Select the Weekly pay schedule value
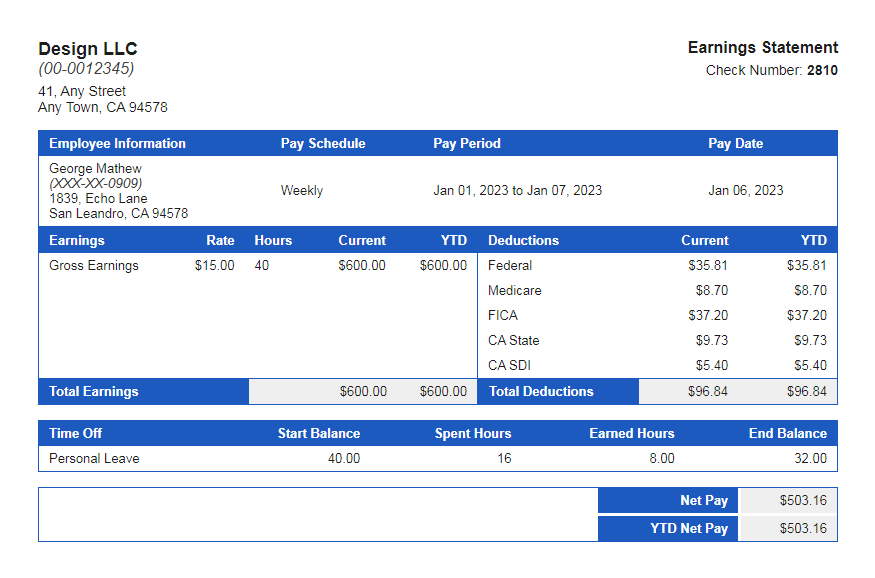875x578 pixels. 302,190
